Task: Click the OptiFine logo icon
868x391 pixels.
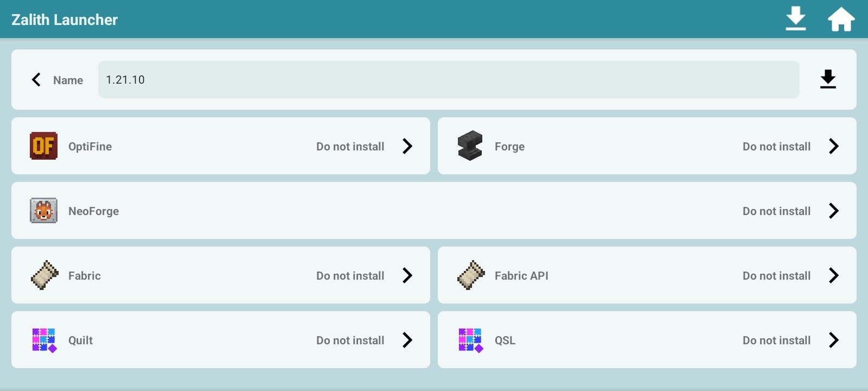Action: click(43, 146)
